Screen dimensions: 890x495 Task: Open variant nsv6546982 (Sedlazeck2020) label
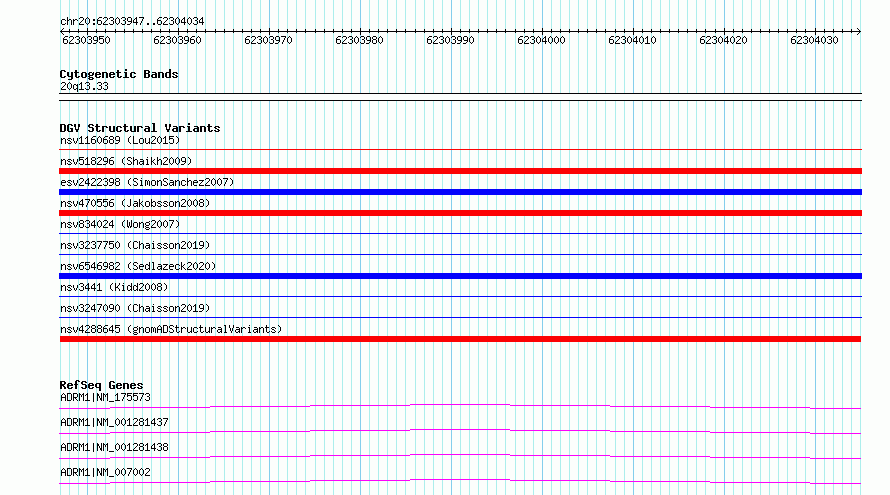pyautogui.click(x=138, y=266)
